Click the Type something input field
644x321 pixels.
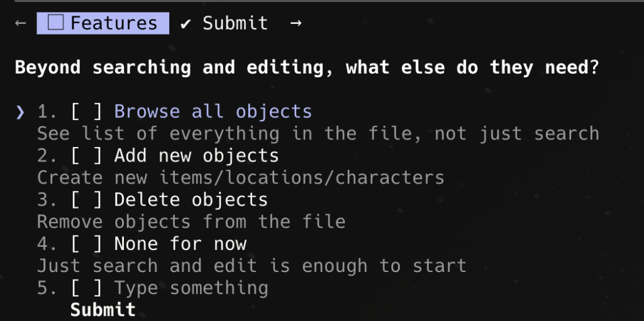coord(191,288)
